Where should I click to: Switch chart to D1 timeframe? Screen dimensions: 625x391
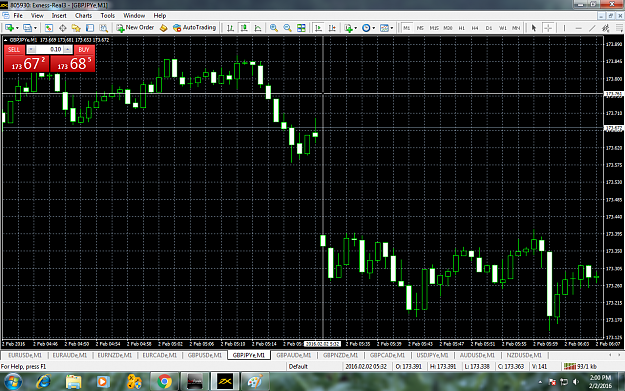(x=489, y=28)
